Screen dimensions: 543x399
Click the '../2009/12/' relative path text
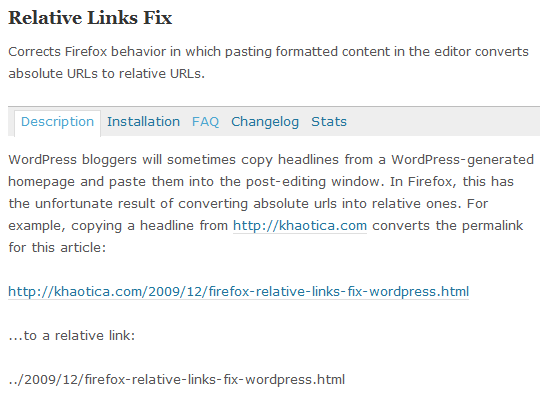click(x=46, y=380)
